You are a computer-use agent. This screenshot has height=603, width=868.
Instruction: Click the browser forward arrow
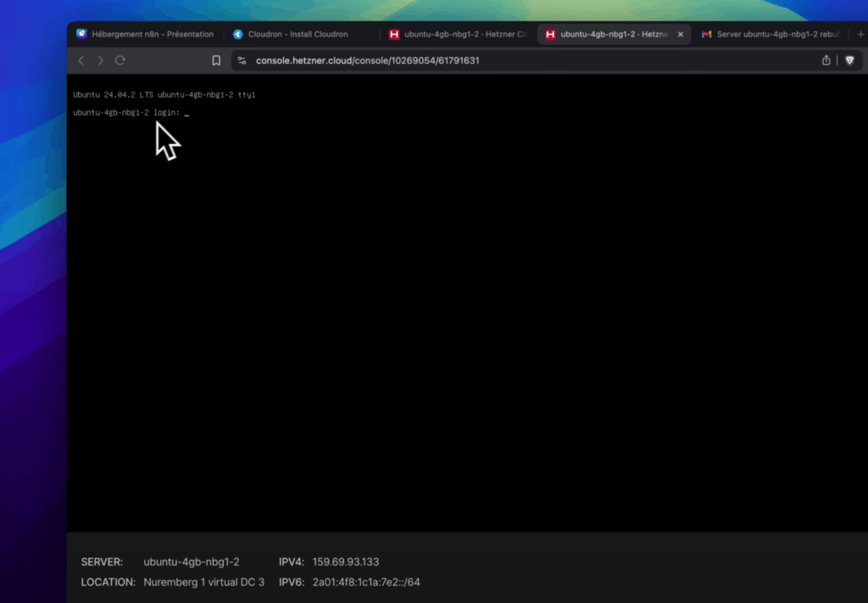click(101, 60)
